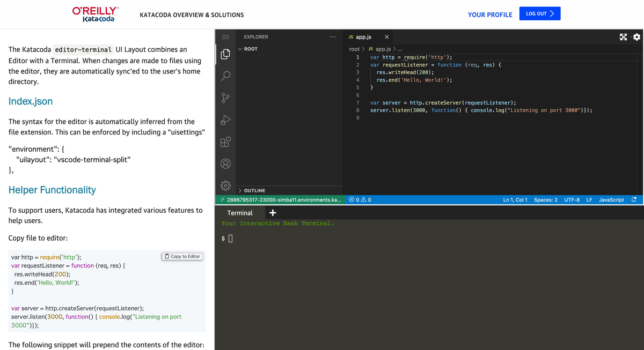Click Index.json heading
The image size is (644, 350).
31,101
